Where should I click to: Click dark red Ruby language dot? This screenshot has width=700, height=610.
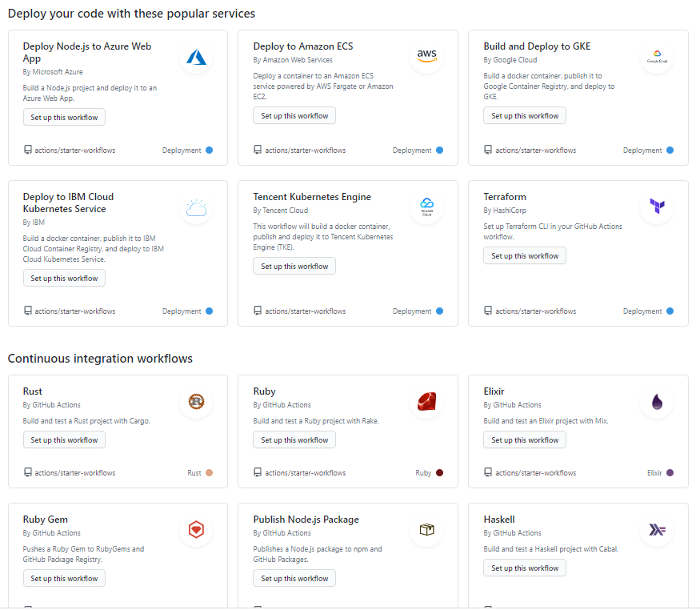click(439, 472)
